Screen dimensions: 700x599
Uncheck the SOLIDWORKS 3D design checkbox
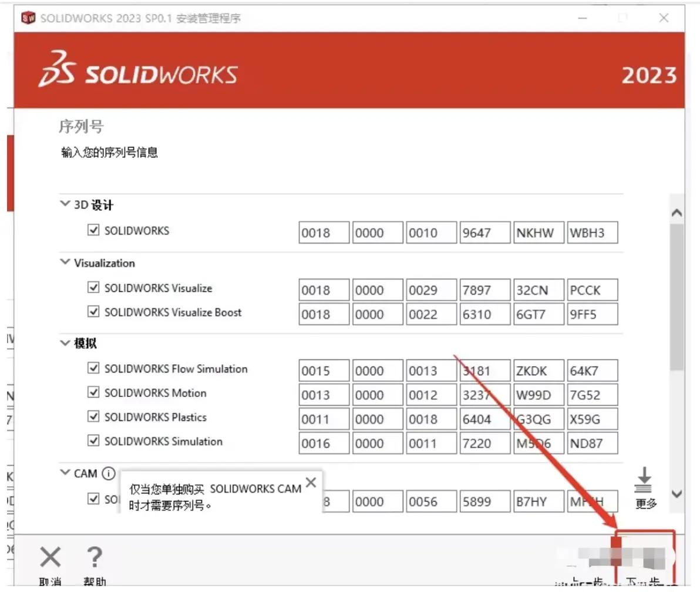point(93,230)
